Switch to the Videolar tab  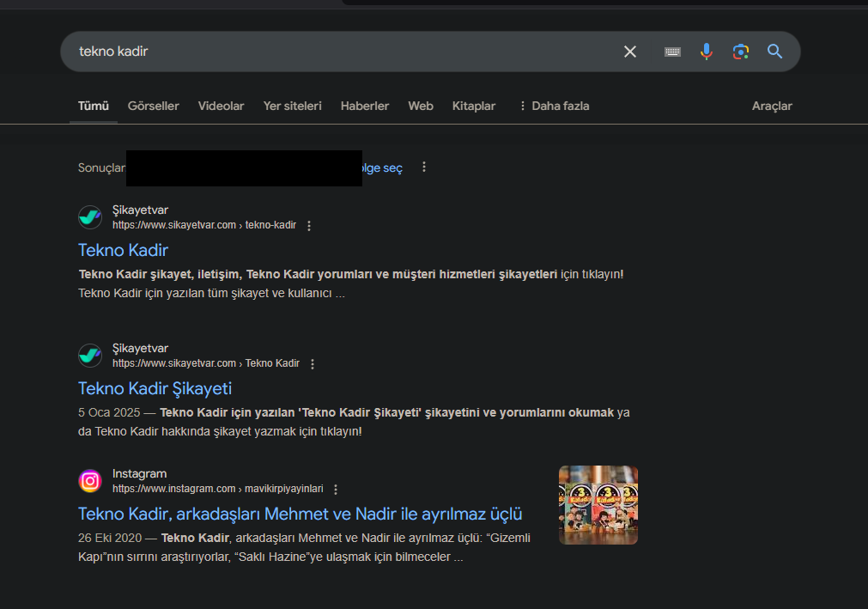coord(221,106)
